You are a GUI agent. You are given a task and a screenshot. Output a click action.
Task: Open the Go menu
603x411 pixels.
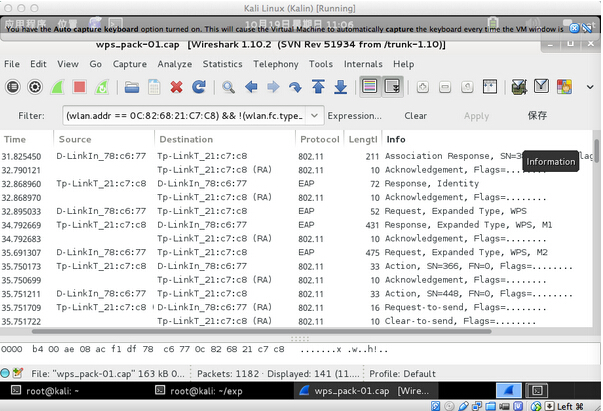(96, 64)
